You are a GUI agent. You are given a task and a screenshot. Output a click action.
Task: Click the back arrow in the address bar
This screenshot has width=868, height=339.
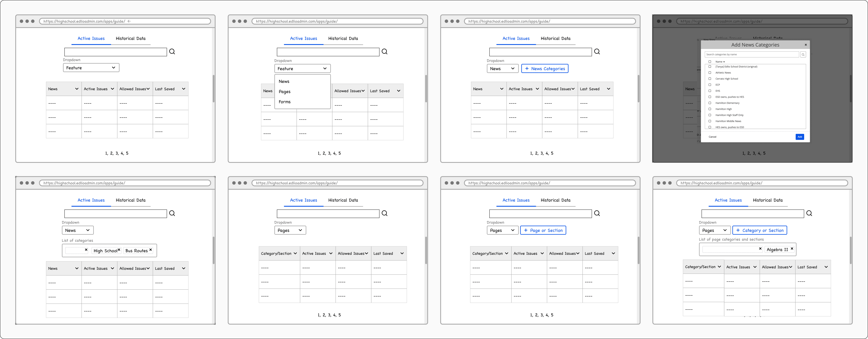click(x=129, y=21)
